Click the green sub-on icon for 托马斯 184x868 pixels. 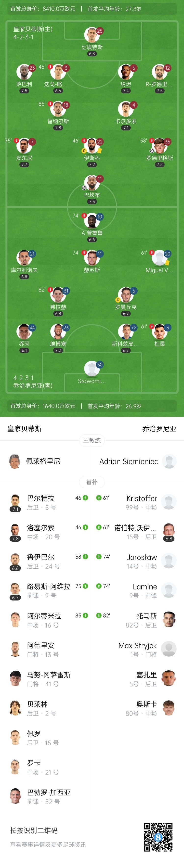[99, 615]
